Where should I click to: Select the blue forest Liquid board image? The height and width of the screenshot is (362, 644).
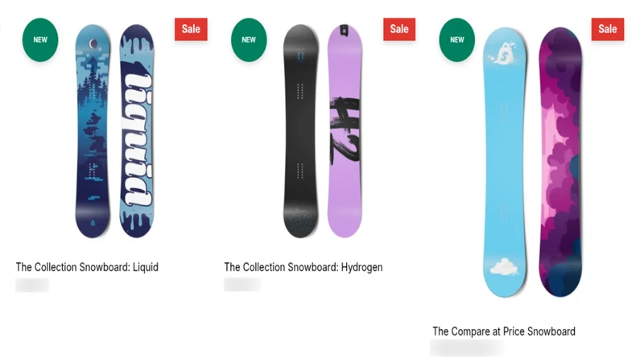[x=93, y=131]
